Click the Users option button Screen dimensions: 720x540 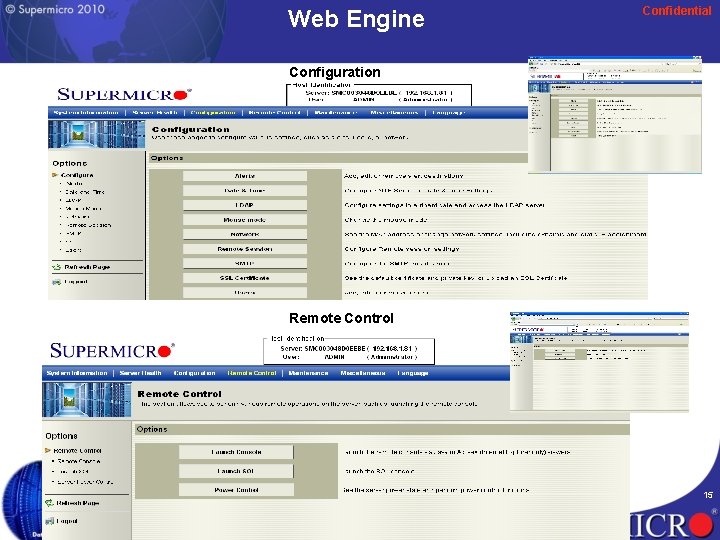[245, 292]
